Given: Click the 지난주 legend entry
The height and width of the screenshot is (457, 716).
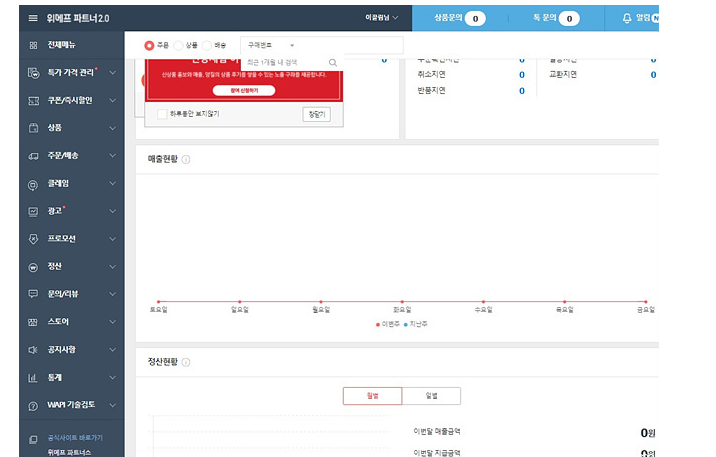Looking at the screenshot, I should point(416,324).
